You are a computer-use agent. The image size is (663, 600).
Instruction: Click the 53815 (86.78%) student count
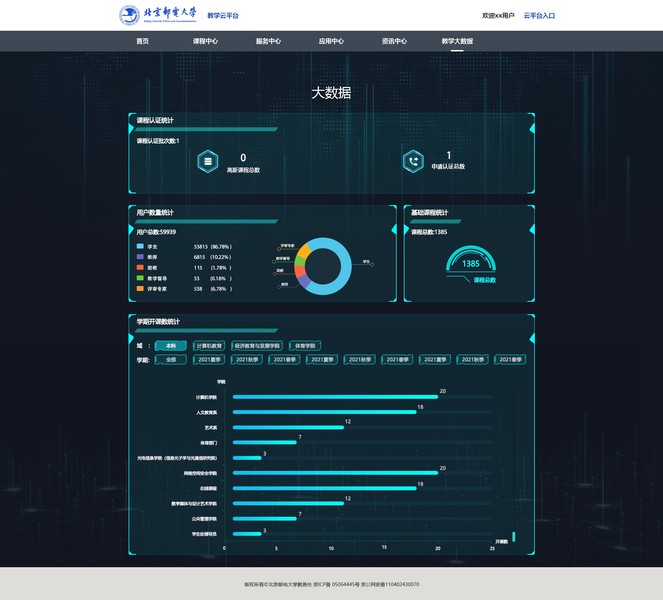tap(213, 247)
